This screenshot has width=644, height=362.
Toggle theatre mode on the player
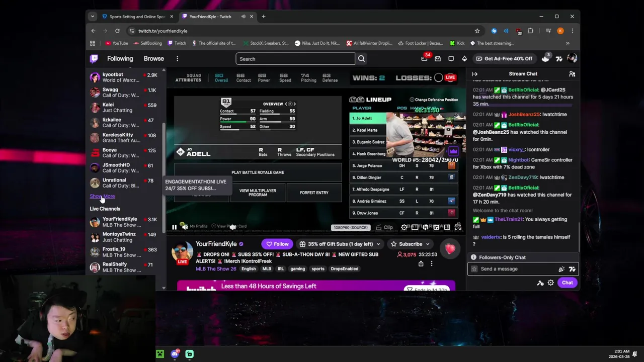tap(447, 227)
